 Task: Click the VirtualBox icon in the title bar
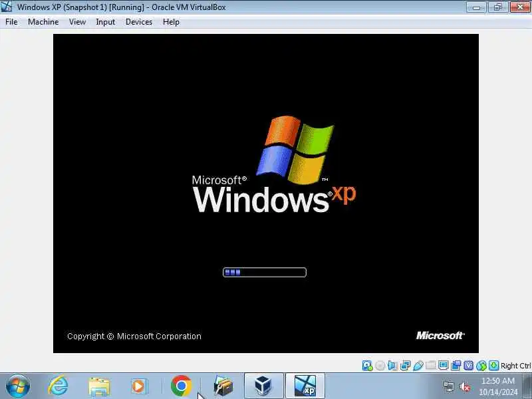tap(7, 7)
